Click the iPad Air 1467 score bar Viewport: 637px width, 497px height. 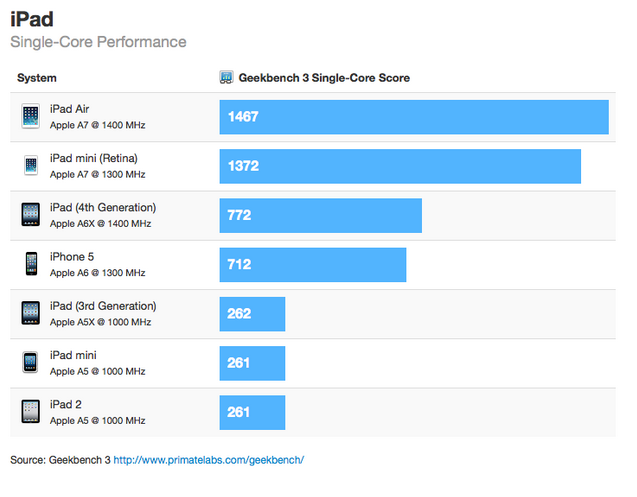[414, 117]
